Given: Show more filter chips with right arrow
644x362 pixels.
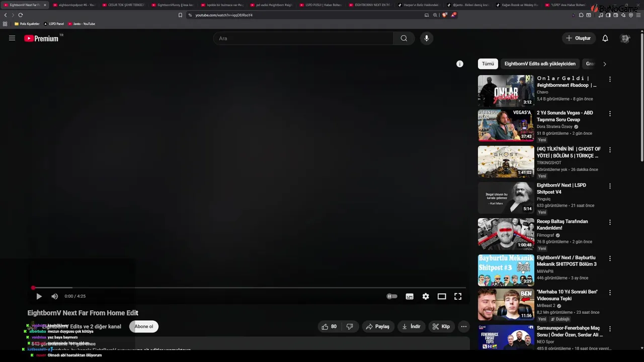Looking at the screenshot, I should pyautogui.click(x=604, y=64).
